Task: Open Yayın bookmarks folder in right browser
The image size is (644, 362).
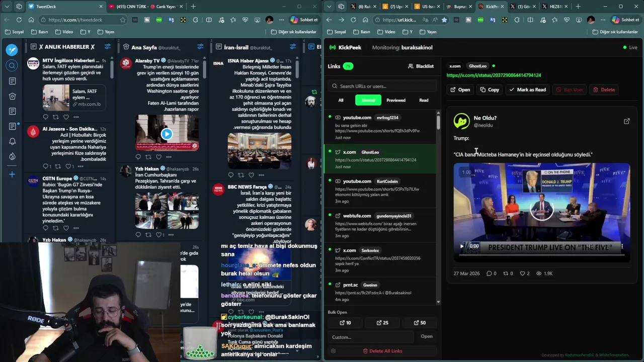Action: coord(428,32)
